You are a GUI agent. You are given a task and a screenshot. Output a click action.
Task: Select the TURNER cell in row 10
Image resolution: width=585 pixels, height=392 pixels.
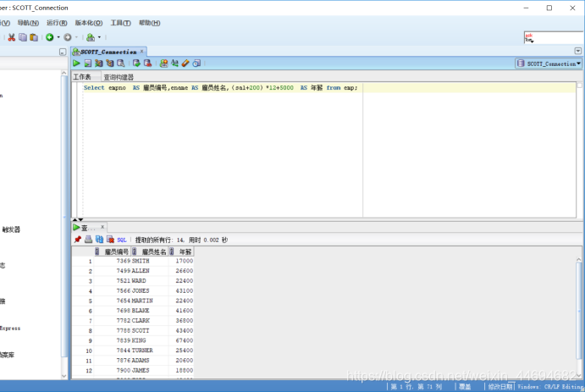150,351
